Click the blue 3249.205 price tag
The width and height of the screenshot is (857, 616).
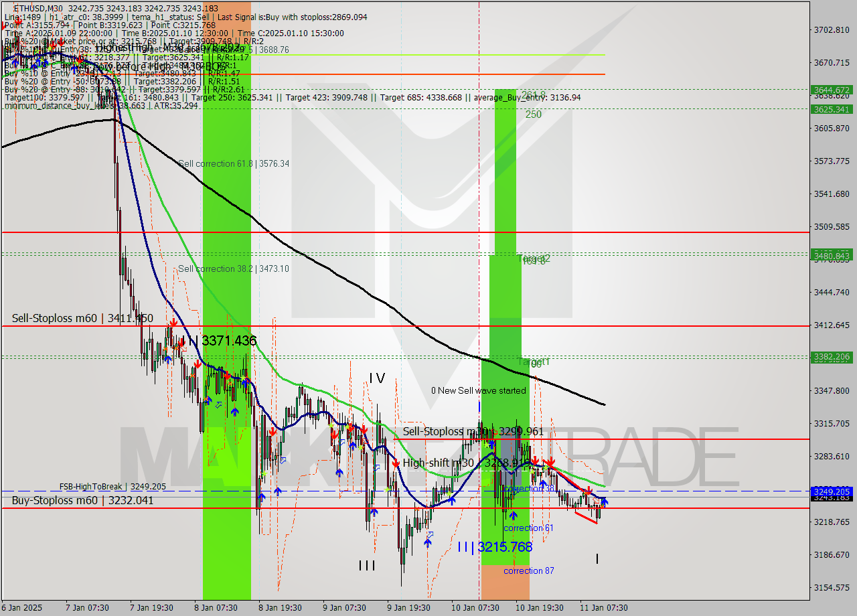(x=832, y=491)
